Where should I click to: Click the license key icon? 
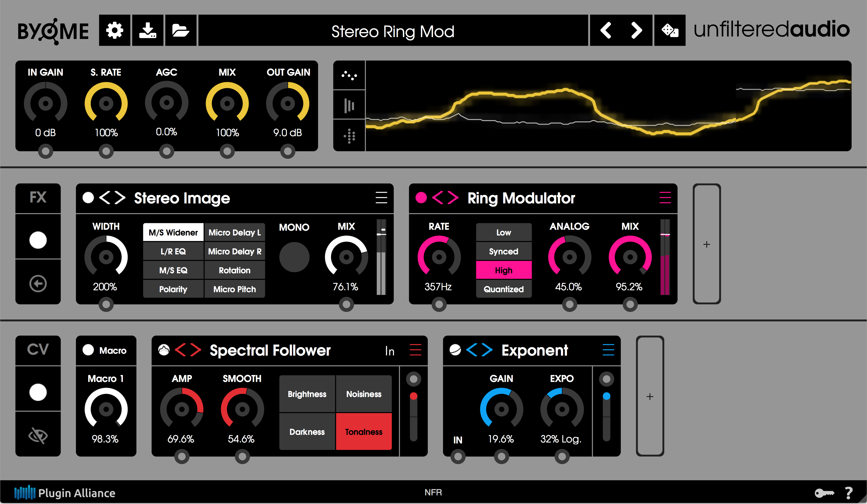tap(824, 493)
